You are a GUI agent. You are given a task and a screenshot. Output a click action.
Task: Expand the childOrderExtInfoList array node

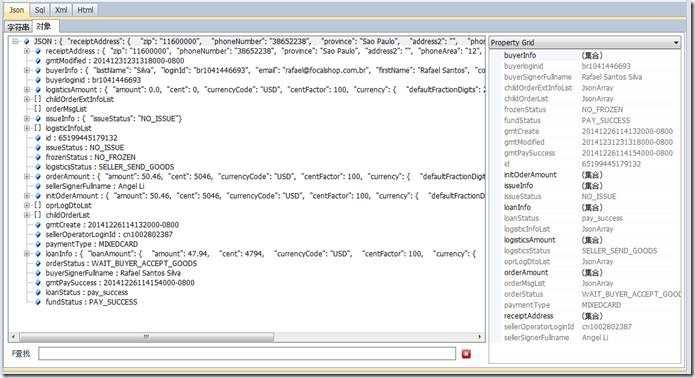click(x=27, y=99)
